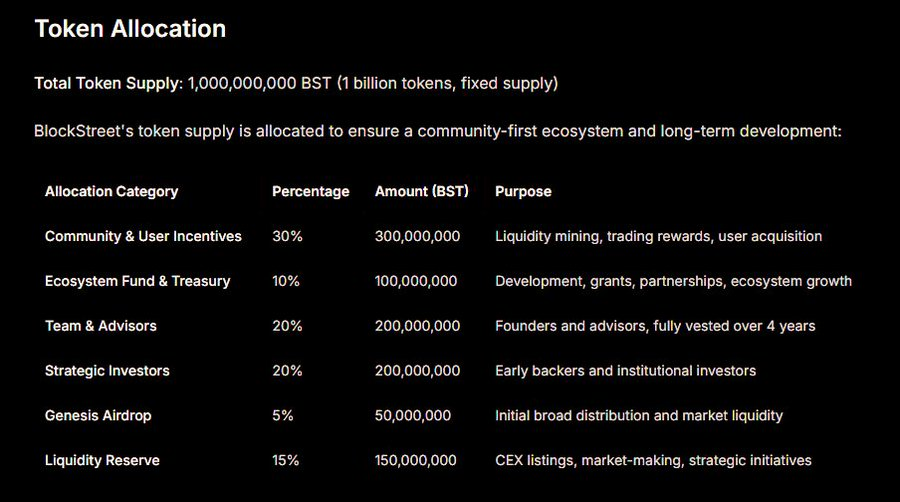The image size is (900, 502).
Task: Click the Allocation Category column header
Action: (111, 191)
